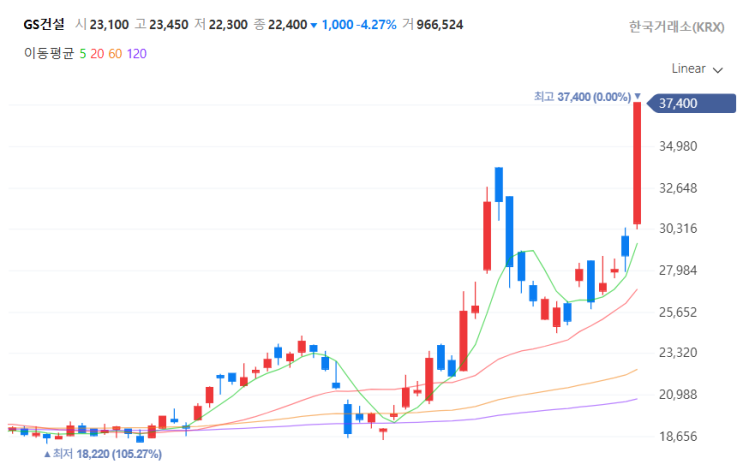Click the 32,648 axis label
This screenshot has height=464, width=743.
(678, 188)
